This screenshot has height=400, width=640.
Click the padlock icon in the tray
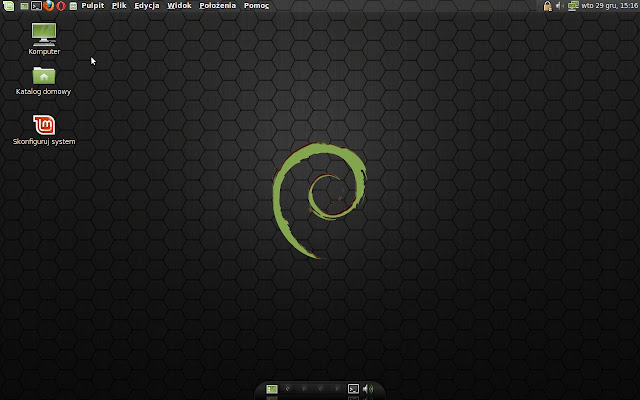pyautogui.click(x=548, y=6)
